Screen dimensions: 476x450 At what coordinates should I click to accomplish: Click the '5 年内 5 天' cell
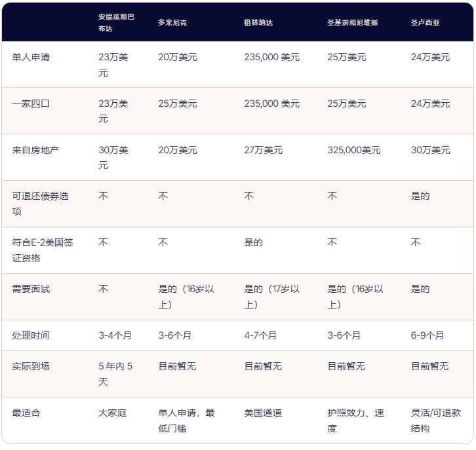(115, 374)
